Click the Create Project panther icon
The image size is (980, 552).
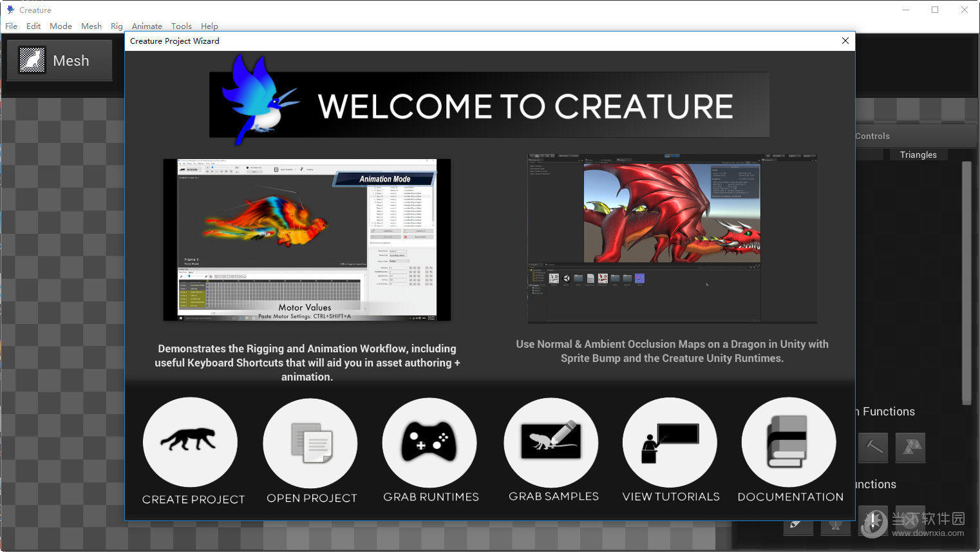(x=190, y=443)
